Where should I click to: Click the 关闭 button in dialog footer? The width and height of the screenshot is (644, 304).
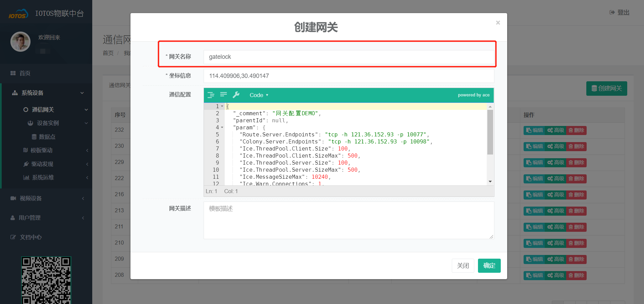pyautogui.click(x=463, y=266)
